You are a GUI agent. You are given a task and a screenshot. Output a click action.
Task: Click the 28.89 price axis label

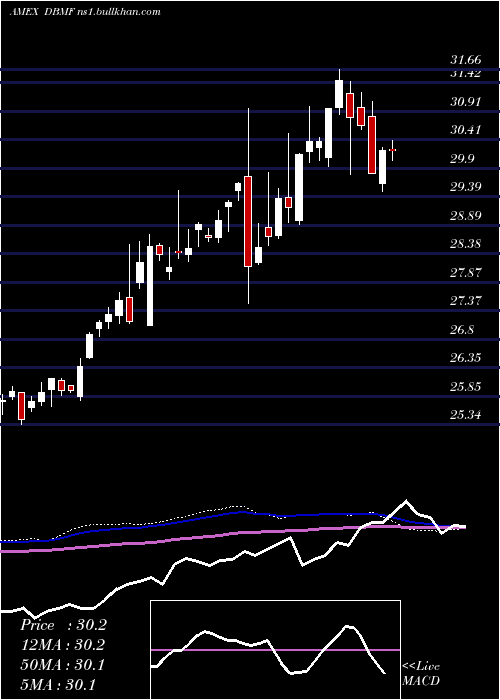tap(466, 216)
